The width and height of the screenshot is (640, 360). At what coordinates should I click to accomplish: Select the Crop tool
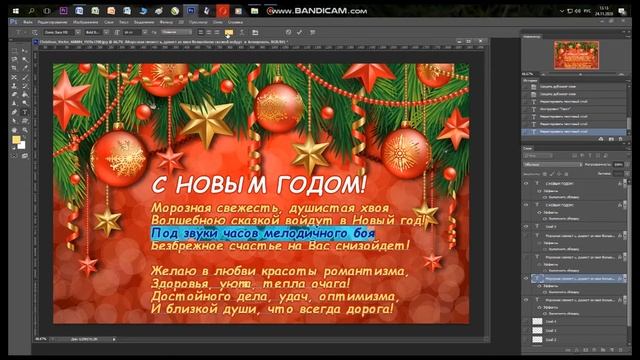pos(14,68)
